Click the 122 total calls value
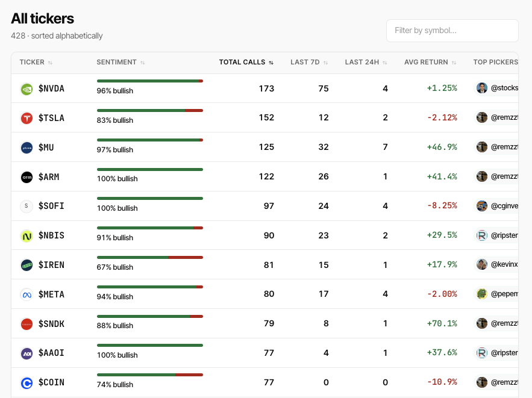 [266, 176]
